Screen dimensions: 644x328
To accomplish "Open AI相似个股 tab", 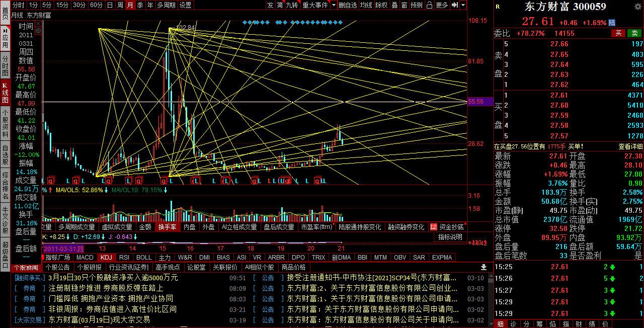I will click(x=259, y=267).
